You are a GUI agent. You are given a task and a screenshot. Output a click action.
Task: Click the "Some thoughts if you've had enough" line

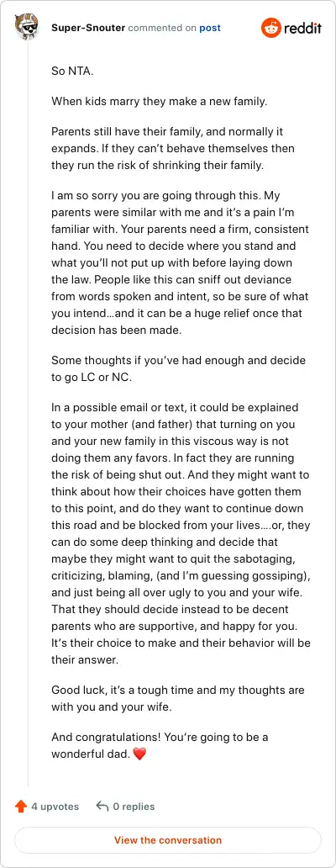pyautogui.click(x=178, y=368)
